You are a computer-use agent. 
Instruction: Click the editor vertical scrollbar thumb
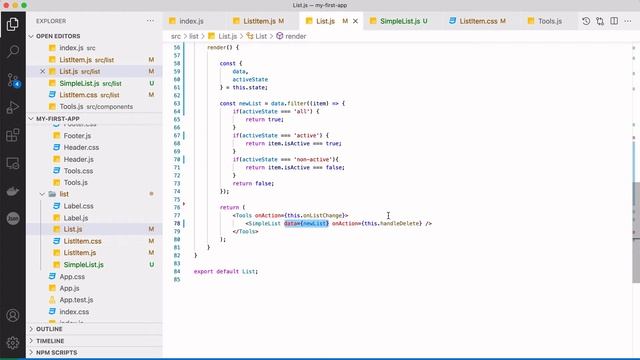[636, 233]
